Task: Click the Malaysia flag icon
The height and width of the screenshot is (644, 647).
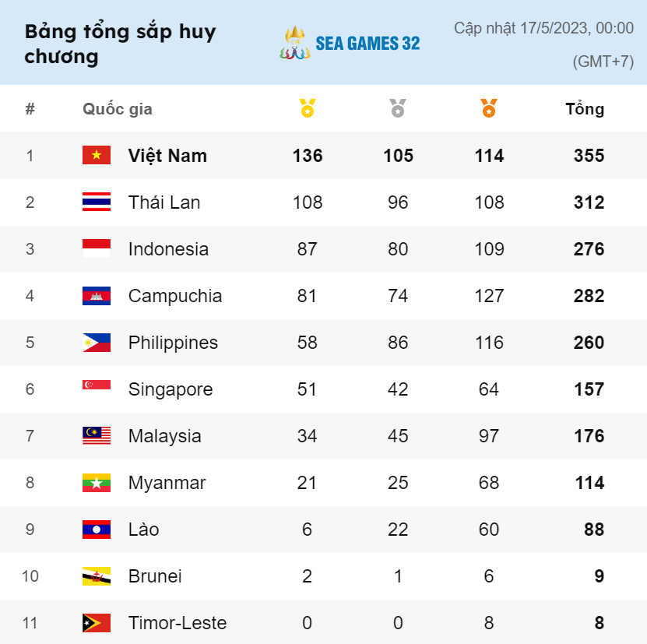Action: (97, 435)
